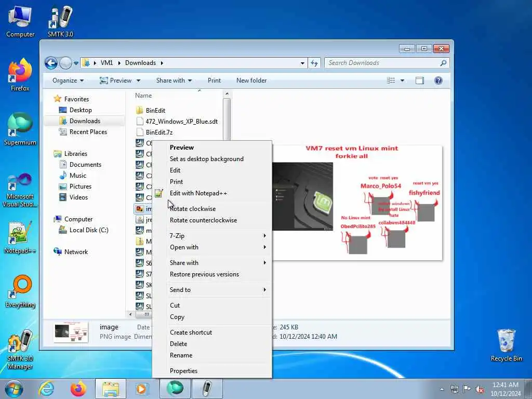Launch Internet Explorer from taskbar

click(46, 389)
